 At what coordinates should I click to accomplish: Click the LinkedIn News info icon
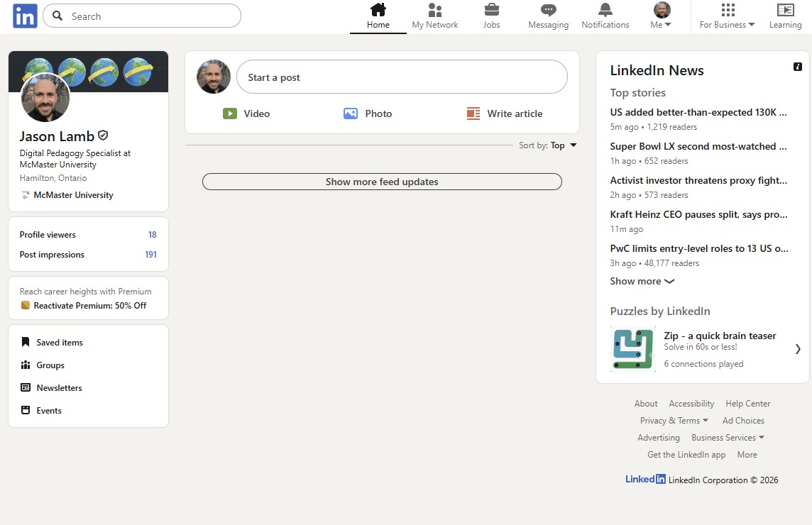pos(798,67)
